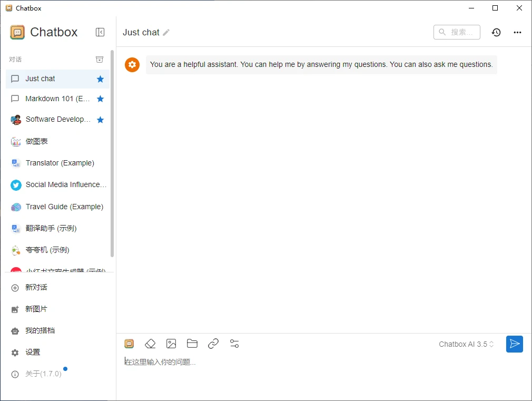Click the system prompt message text

(x=321, y=64)
